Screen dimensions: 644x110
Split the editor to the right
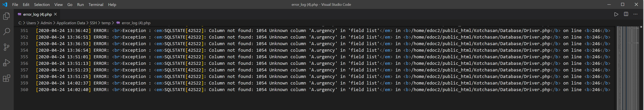tap(626, 14)
